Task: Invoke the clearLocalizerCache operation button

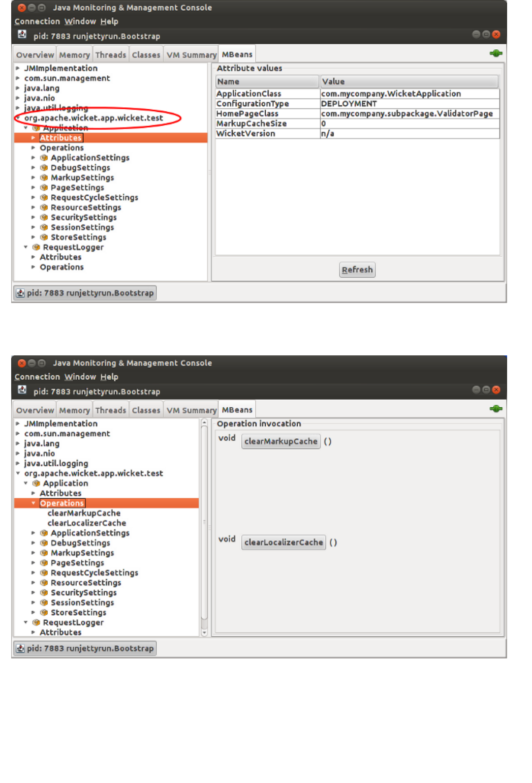Action: tap(284, 543)
